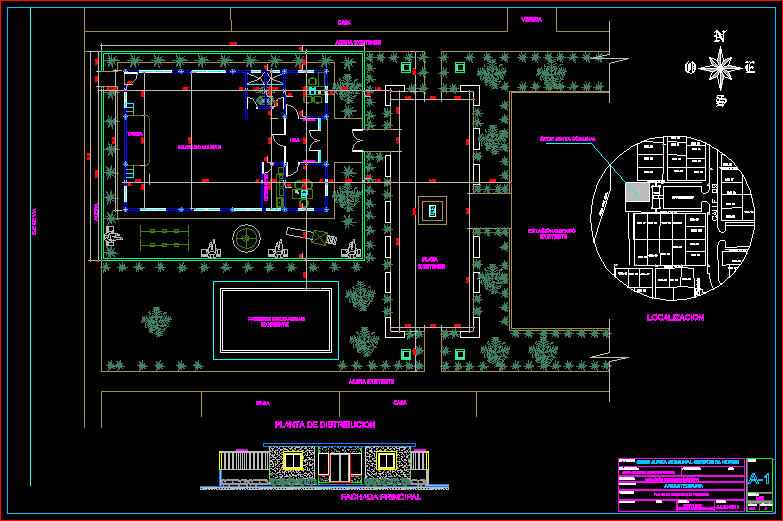Image resolution: width=783 pixels, height=521 pixels.
Task: Select the LOCALIZACION title text
Action: pos(675,317)
